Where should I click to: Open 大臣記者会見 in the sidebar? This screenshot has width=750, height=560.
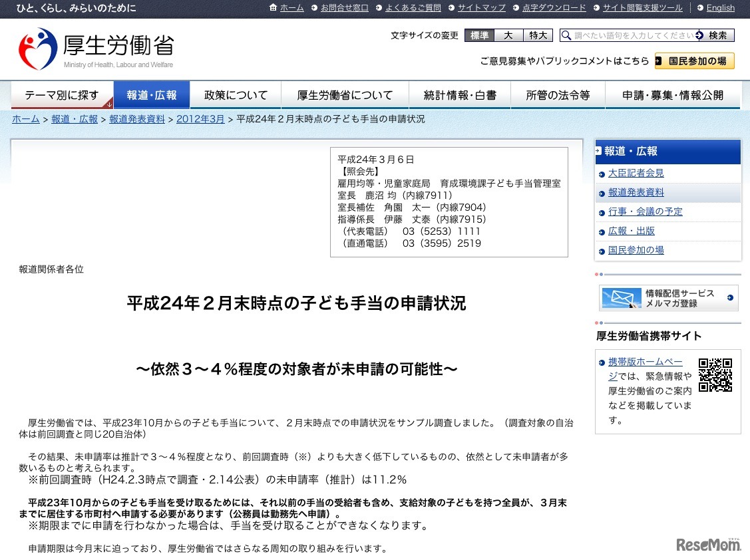(636, 173)
